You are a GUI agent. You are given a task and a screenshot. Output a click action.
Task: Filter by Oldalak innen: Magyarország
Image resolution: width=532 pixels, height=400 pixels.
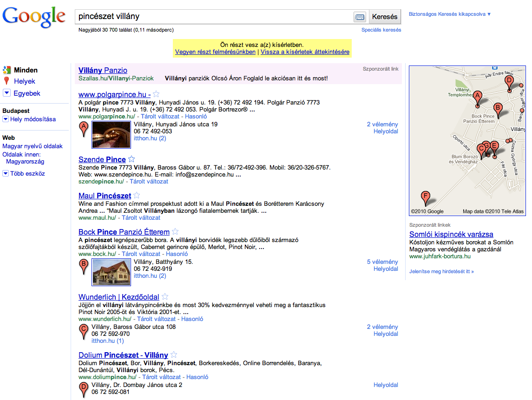23,158
